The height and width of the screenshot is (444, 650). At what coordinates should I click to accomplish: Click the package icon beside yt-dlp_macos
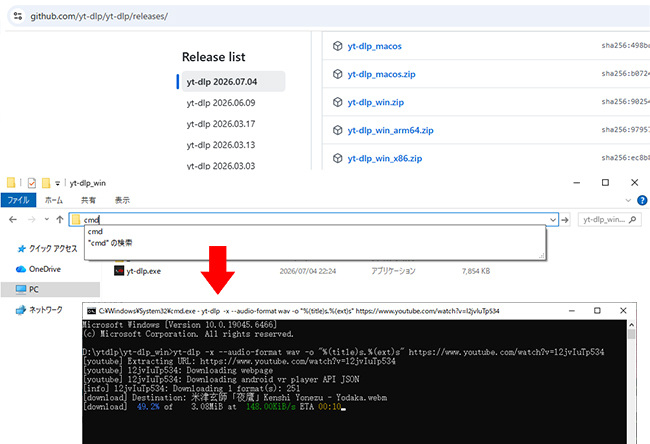(337, 46)
